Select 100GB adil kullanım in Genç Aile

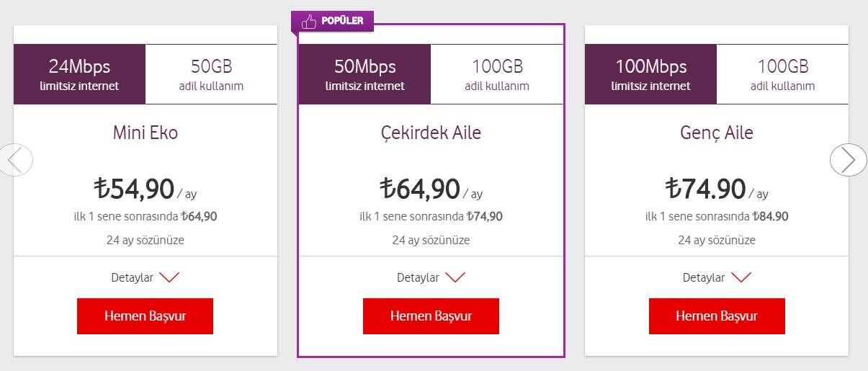[x=782, y=74]
